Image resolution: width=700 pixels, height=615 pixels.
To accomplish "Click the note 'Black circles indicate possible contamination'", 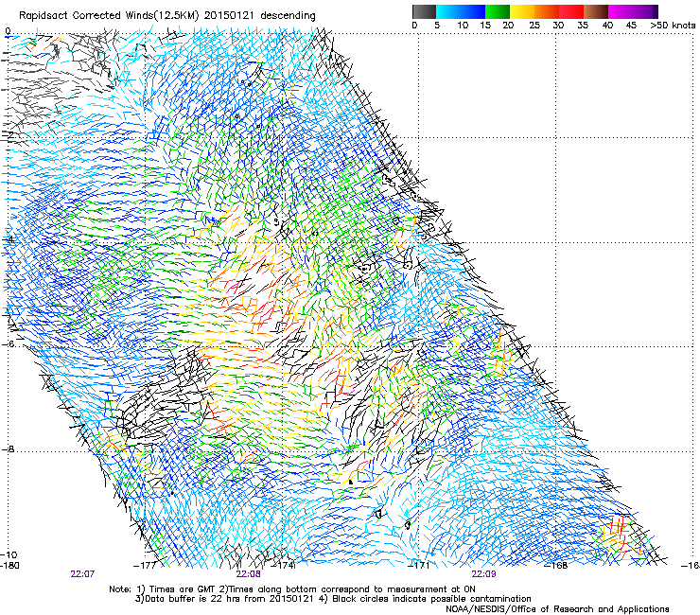I will [431, 599].
